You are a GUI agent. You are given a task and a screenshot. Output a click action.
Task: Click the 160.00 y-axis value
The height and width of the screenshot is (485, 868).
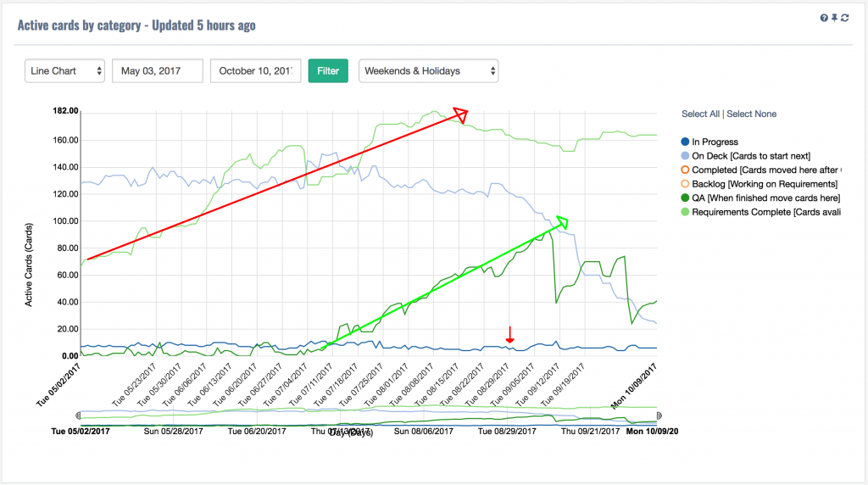[65, 140]
